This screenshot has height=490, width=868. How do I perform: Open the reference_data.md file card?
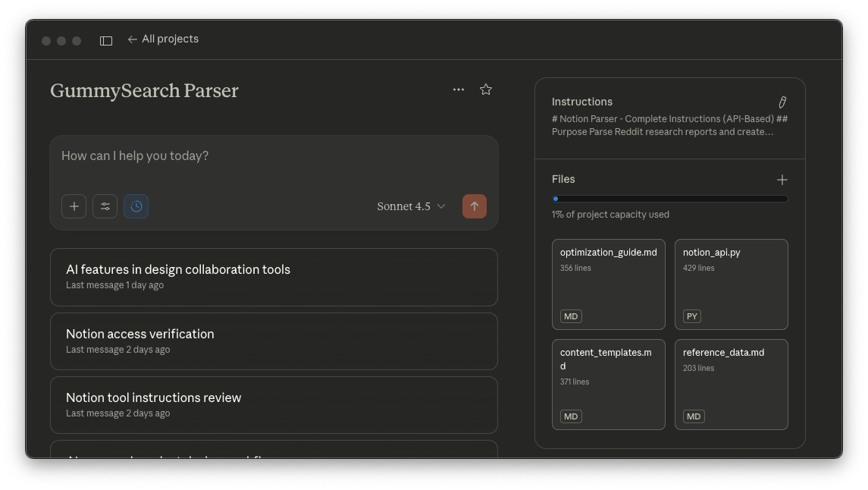(732, 385)
